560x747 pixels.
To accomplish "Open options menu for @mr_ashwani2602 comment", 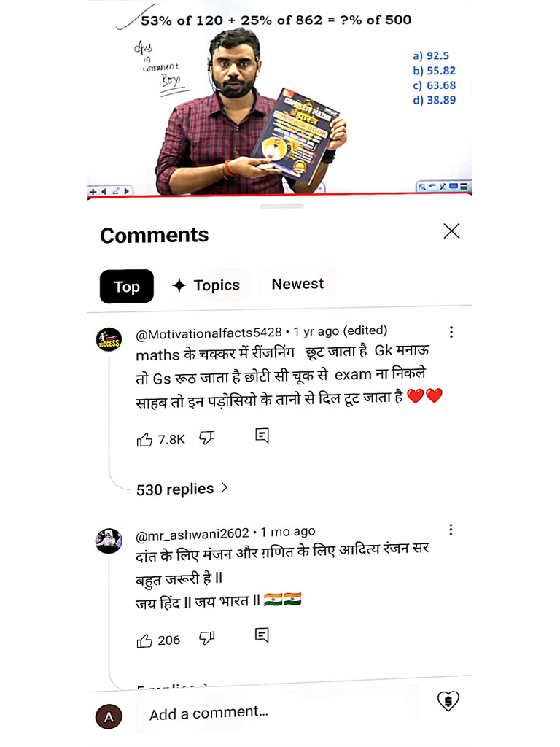I will point(451,530).
